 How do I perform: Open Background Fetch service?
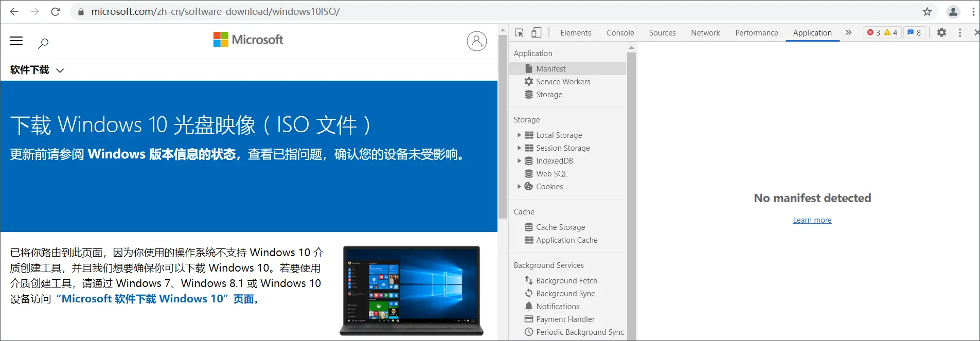click(x=566, y=280)
